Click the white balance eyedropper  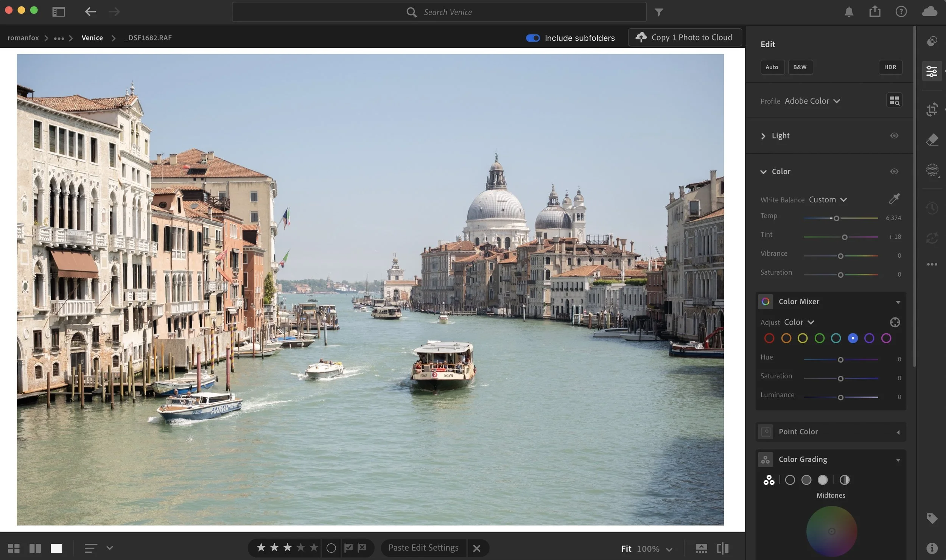[894, 199]
